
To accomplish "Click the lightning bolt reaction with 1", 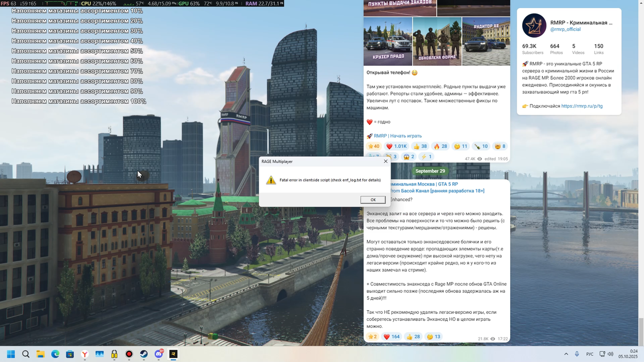I will pyautogui.click(x=426, y=157).
